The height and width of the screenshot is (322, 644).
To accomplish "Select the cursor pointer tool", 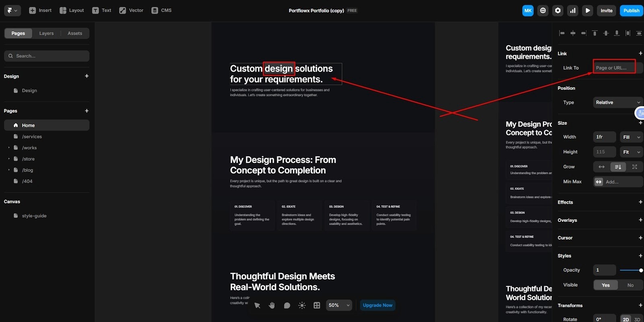I will pos(257,305).
